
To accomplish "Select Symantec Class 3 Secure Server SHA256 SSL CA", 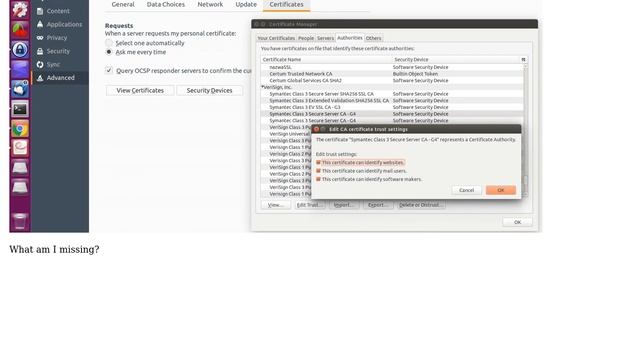I will [x=392, y=94].
